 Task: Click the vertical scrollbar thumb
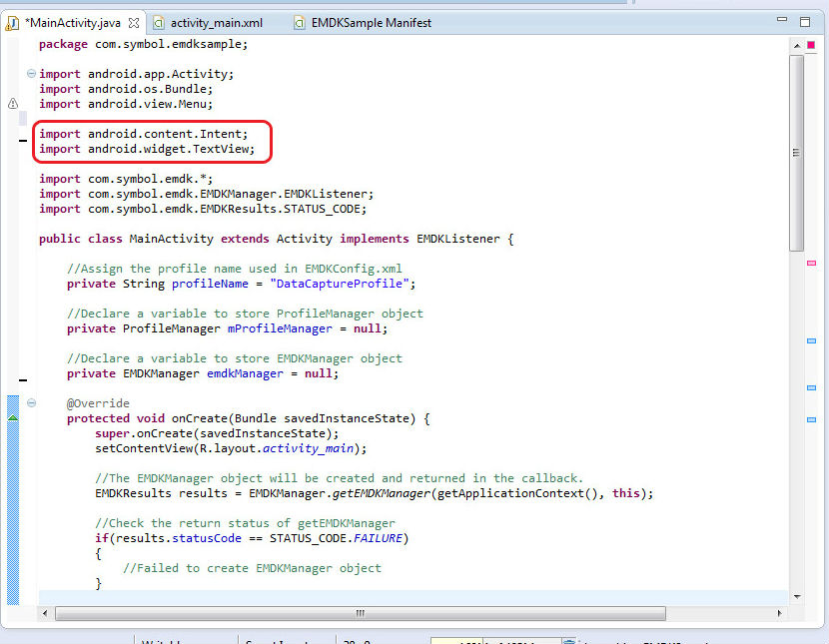coord(796,150)
